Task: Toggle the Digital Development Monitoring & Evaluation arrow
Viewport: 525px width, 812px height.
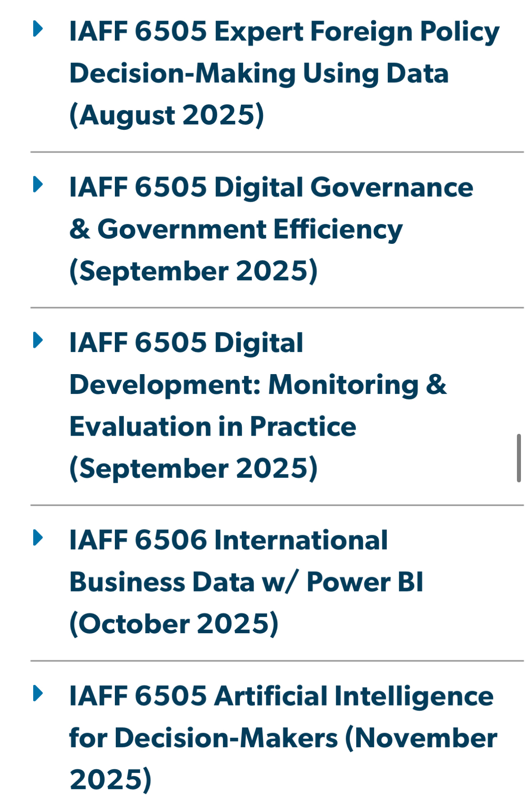Action: pos(38,340)
